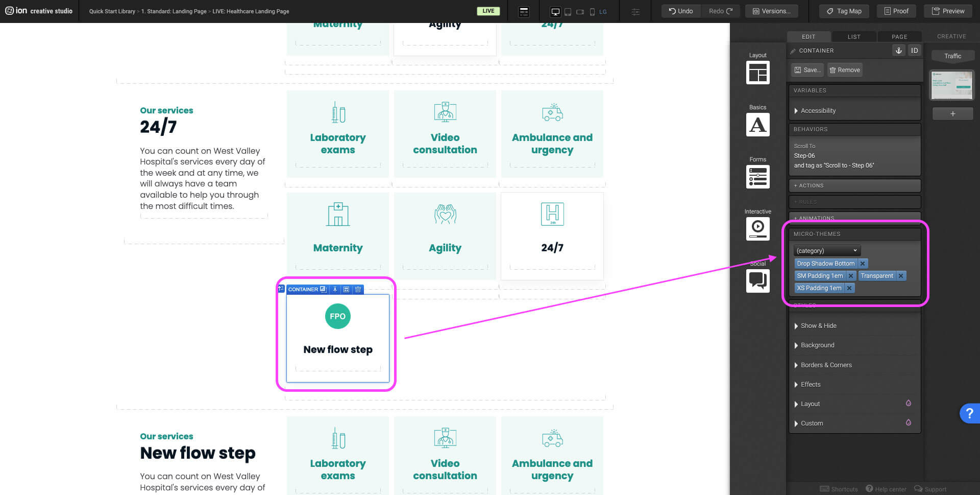The image size is (980, 495).
Task: Switch to mobile phone device preview
Action: pos(592,12)
